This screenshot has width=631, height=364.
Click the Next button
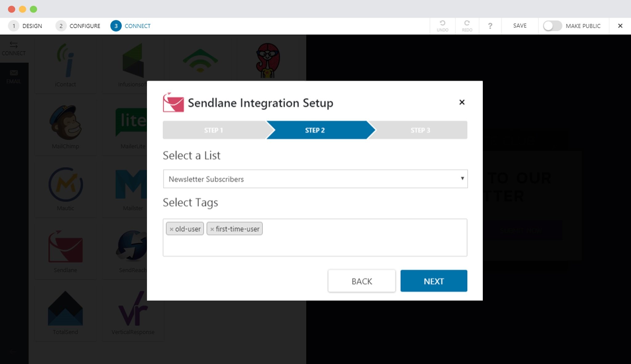(434, 281)
